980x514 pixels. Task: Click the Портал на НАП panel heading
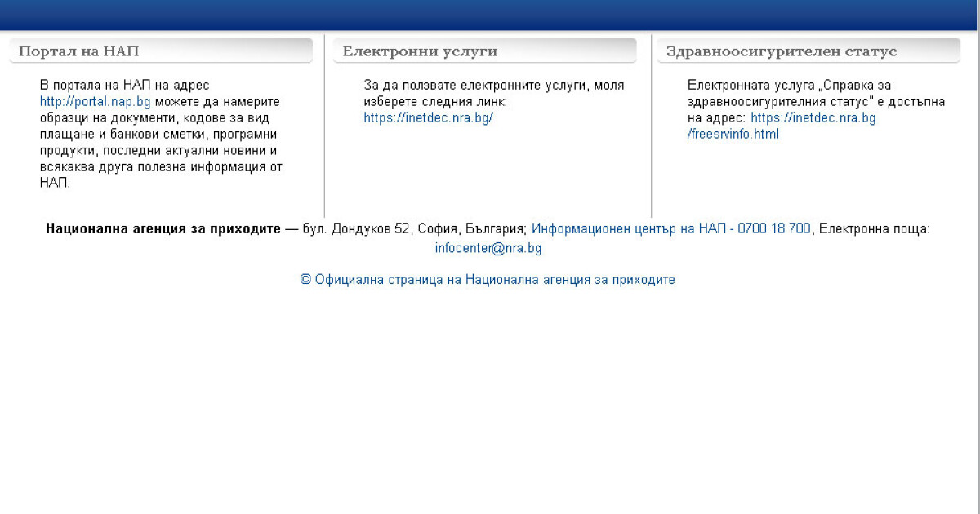click(79, 51)
